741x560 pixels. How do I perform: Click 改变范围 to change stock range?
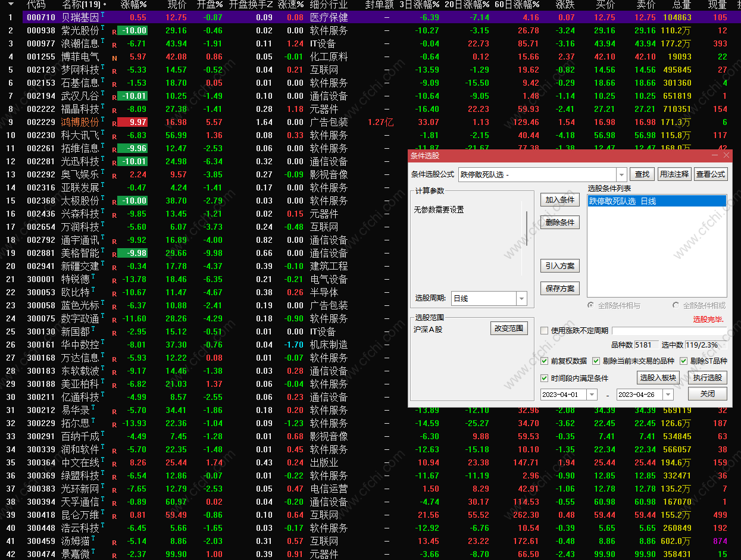coord(509,329)
